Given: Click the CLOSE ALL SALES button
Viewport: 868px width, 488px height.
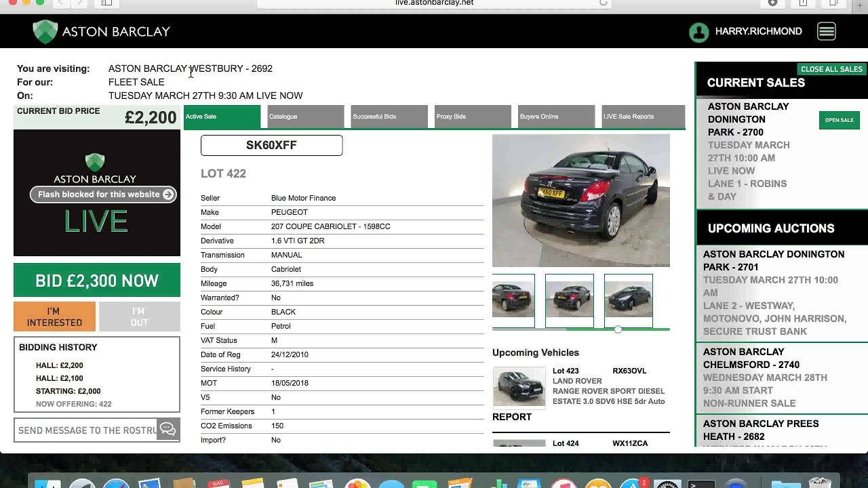Looking at the screenshot, I should [x=831, y=69].
